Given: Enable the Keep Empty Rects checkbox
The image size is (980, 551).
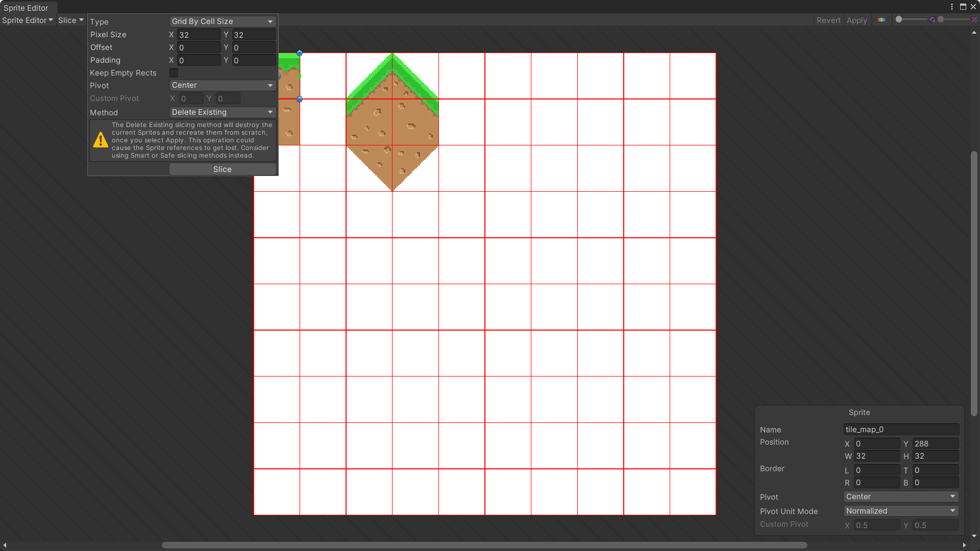Looking at the screenshot, I should (174, 73).
